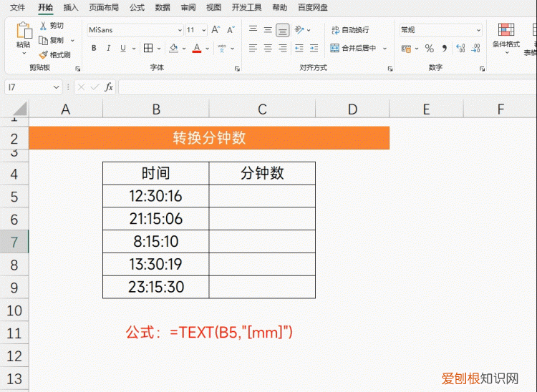Click the phonetic guide wén icon

(222, 48)
